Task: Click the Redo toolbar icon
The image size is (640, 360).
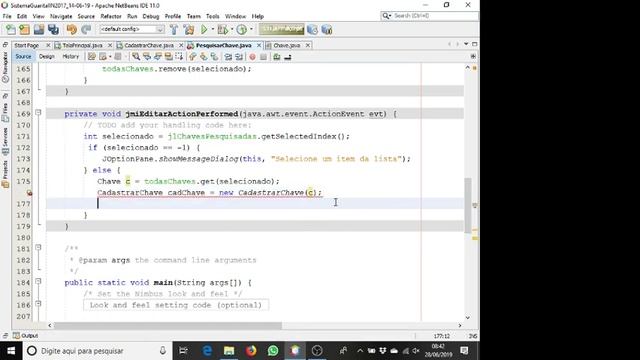Action: [x=86, y=29]
